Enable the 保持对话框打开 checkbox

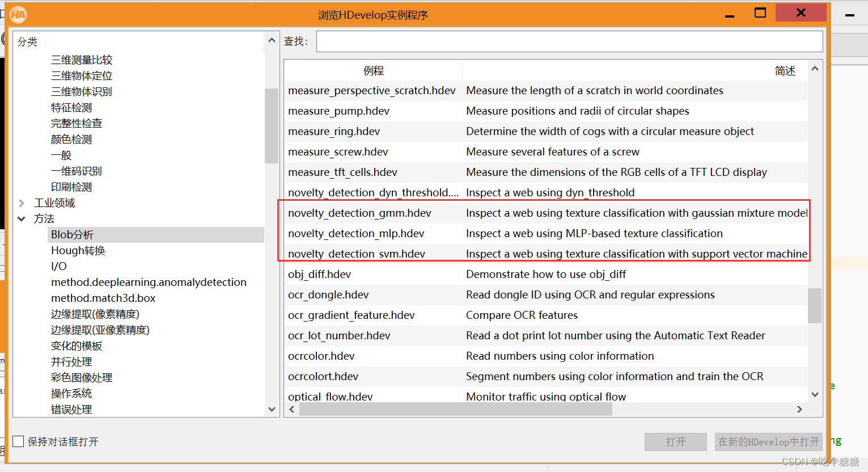click(18, 441)
